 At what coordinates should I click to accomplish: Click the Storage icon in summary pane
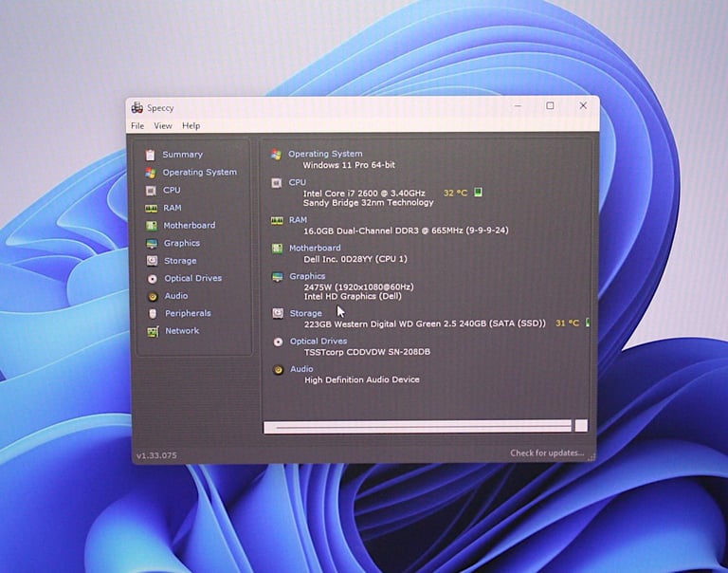pos(278,313)
